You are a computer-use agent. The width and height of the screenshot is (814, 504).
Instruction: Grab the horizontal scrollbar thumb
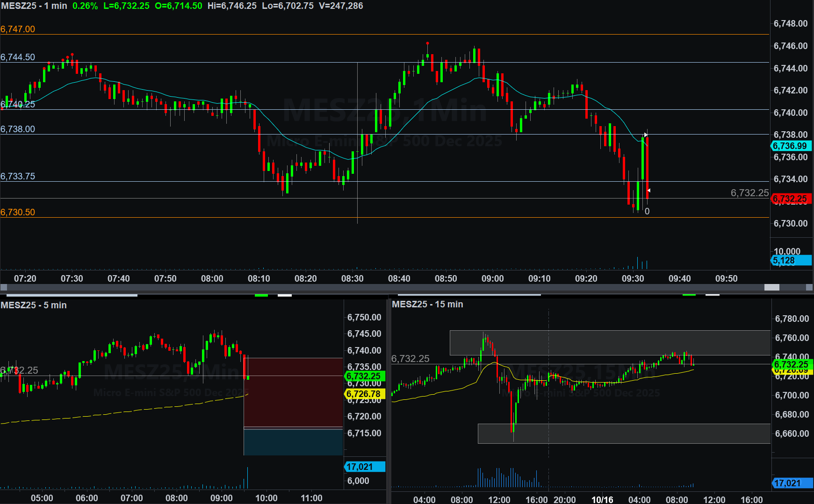(x=771, y=287)
